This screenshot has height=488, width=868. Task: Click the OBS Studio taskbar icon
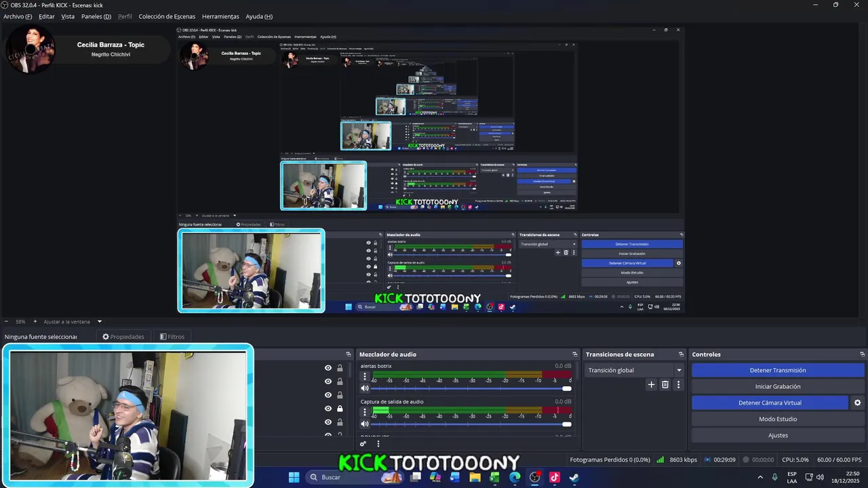[x=534, y=477]
